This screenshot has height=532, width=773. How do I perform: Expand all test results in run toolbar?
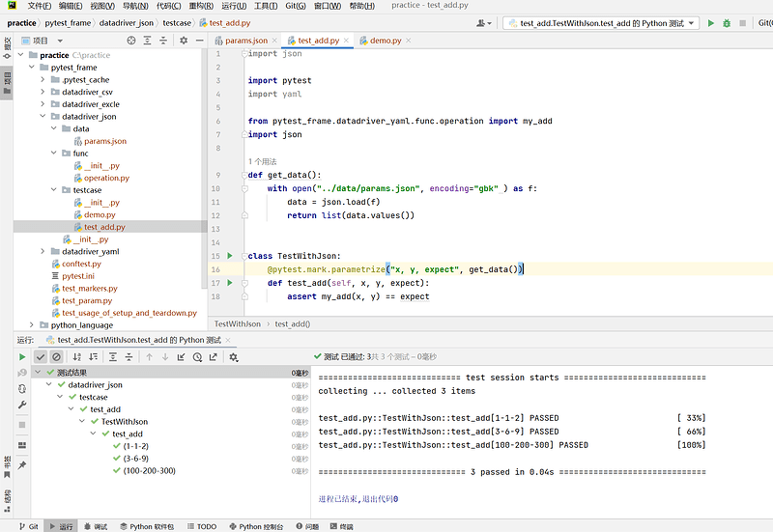[x=113, y=356]
